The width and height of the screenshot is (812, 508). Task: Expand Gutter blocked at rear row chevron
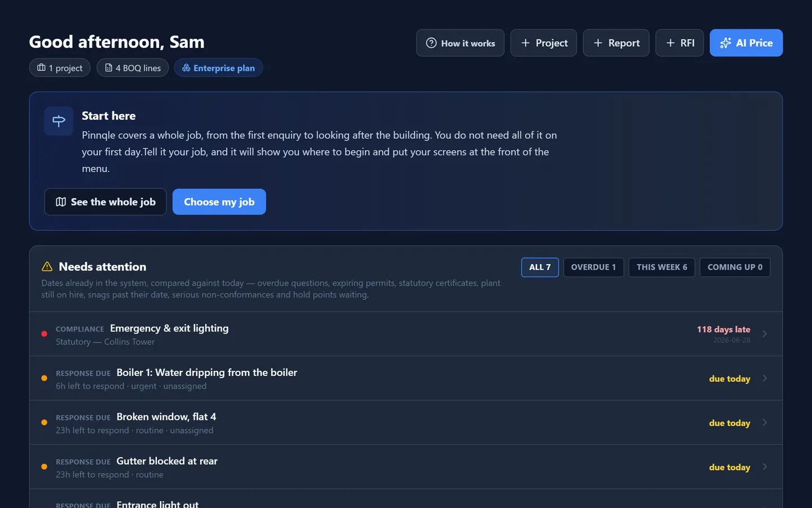765,467
